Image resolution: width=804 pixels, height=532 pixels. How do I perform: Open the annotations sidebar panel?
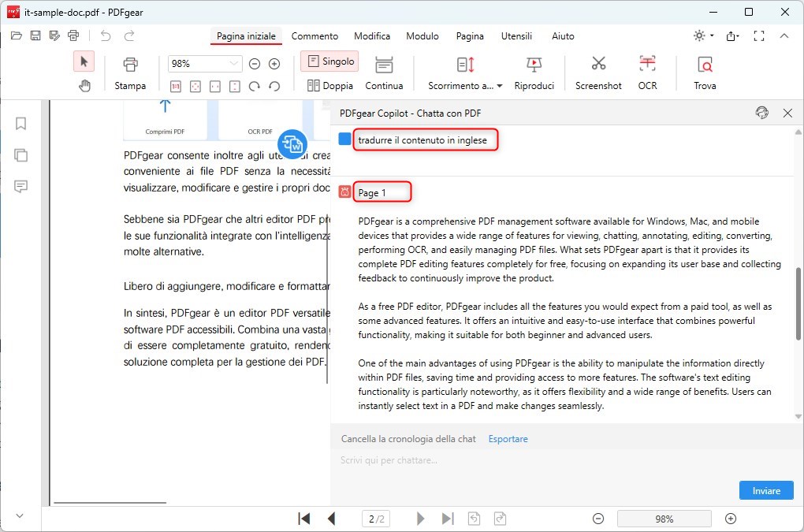coord(20,186)
